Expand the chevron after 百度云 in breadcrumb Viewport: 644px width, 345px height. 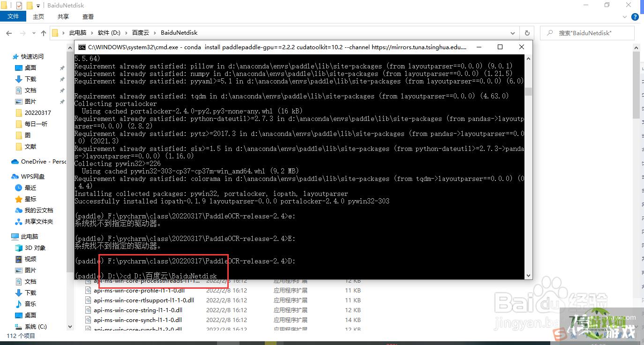click(x=155, y=33)
